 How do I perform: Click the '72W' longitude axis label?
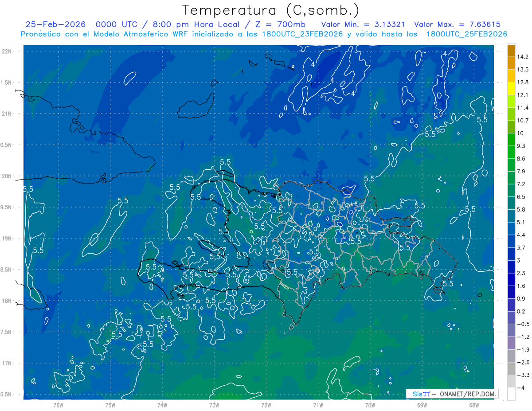(x=266, y=405)
